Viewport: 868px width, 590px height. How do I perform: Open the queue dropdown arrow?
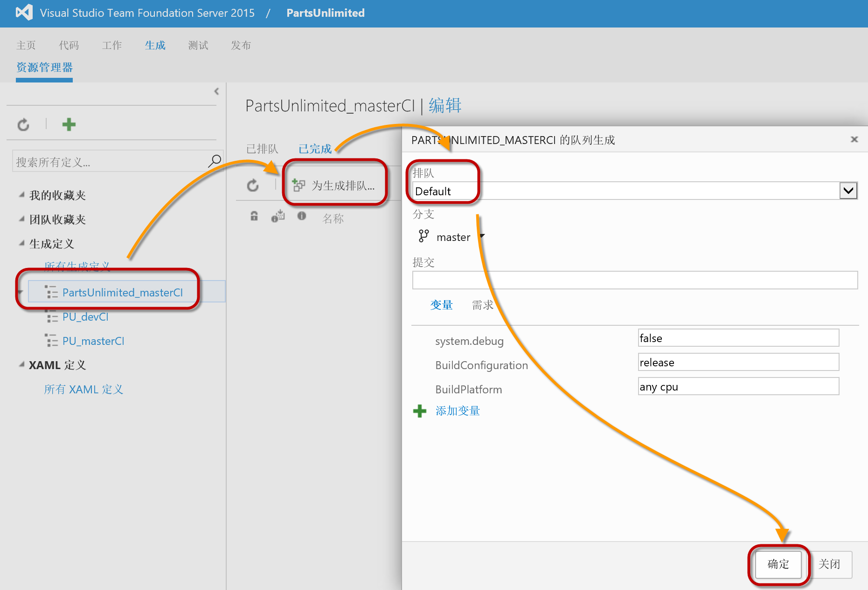pos(848,191)
